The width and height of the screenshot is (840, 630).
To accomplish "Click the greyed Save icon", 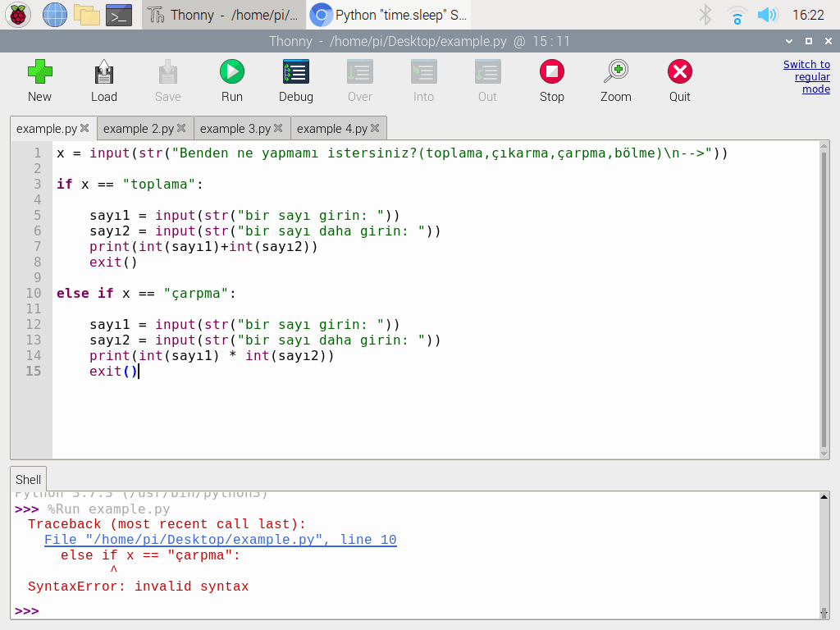I will coord(167,81).
